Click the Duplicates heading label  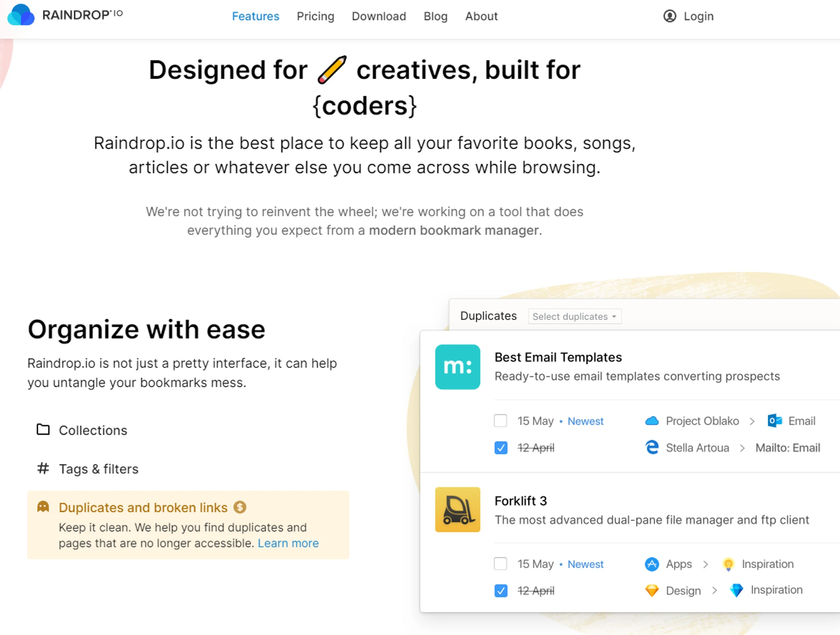point(488,316)
